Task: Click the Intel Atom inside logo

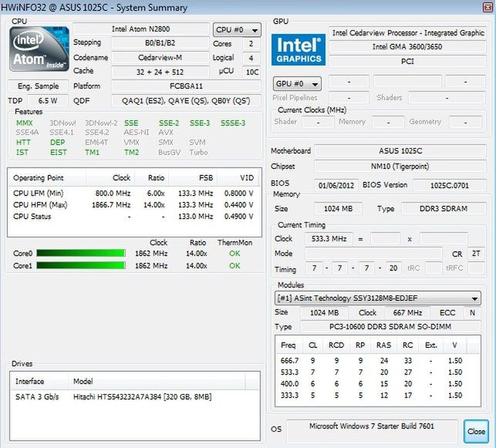Action: pyautogui.click(x=39, y=49)
